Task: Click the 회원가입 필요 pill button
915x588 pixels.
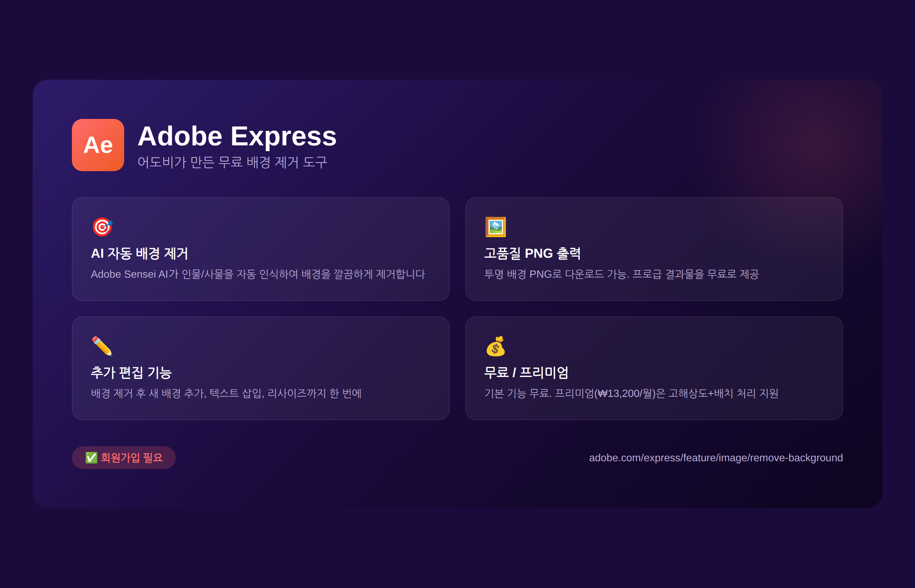Action: [124, 457]
